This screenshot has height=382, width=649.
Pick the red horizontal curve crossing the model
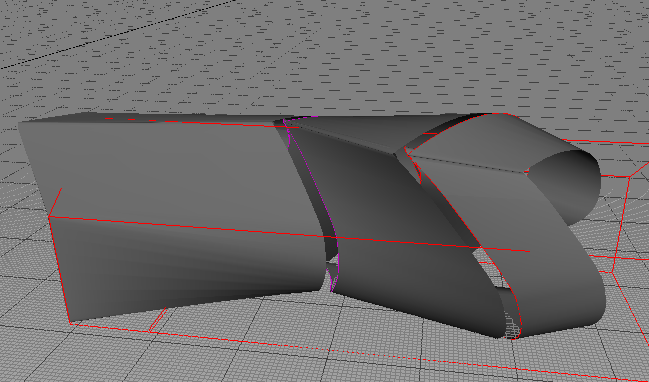(x=289, y=234)
